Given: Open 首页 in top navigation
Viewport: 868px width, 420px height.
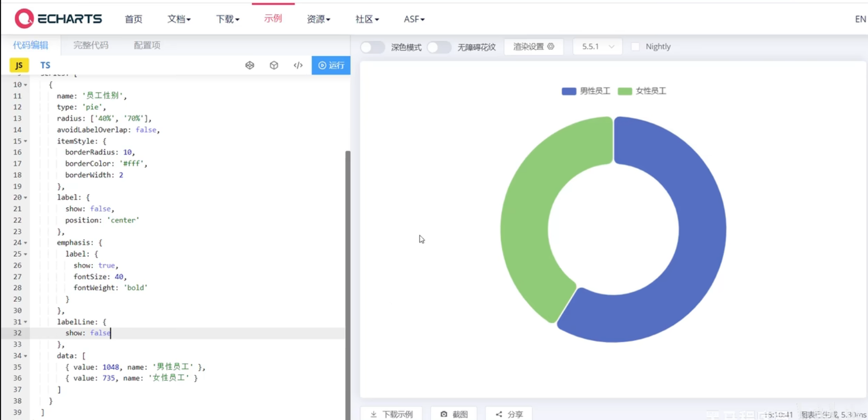Looking at the screenshot, I should pos(133,19).
